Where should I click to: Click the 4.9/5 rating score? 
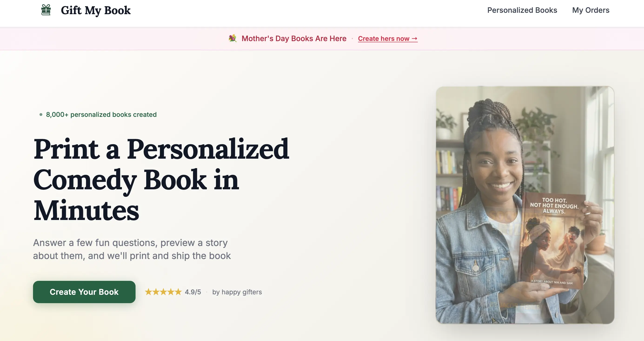coord(193,292)
